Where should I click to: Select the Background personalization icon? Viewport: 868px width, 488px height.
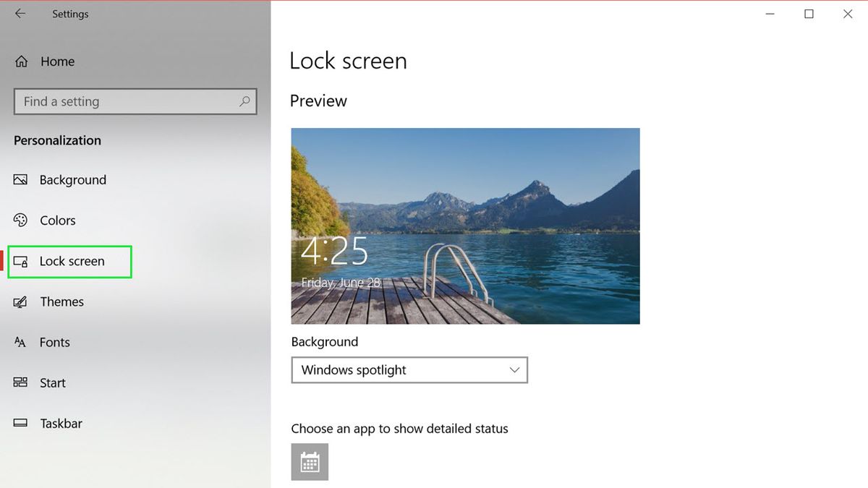pyautogui.click(x=21, y=179)
